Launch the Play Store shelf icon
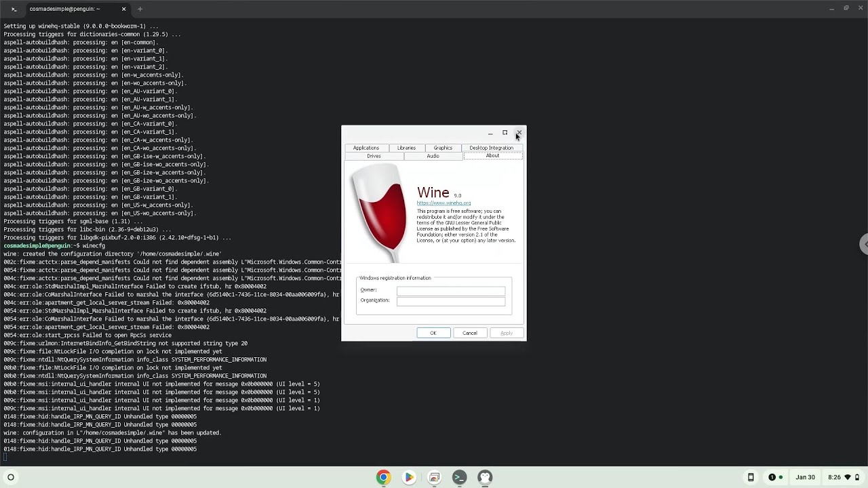Screen dimensions: 868x488 409,477
